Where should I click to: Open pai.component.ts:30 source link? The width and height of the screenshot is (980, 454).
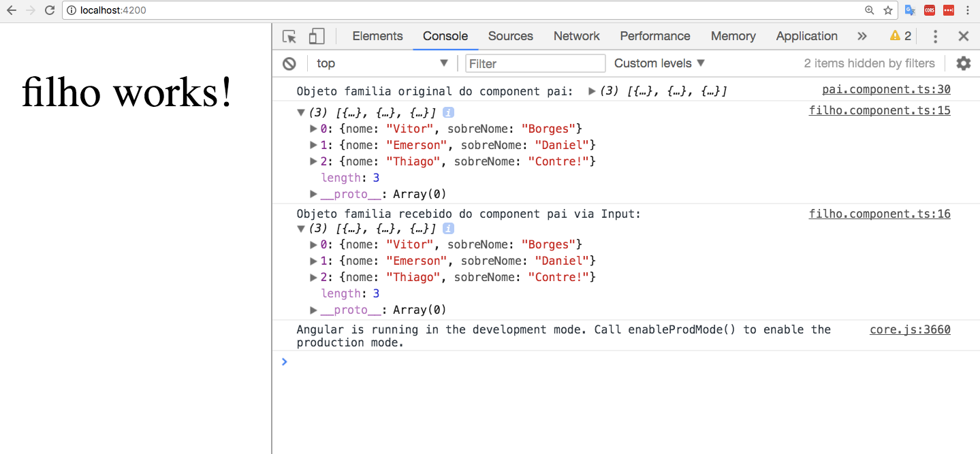point(886,90)
